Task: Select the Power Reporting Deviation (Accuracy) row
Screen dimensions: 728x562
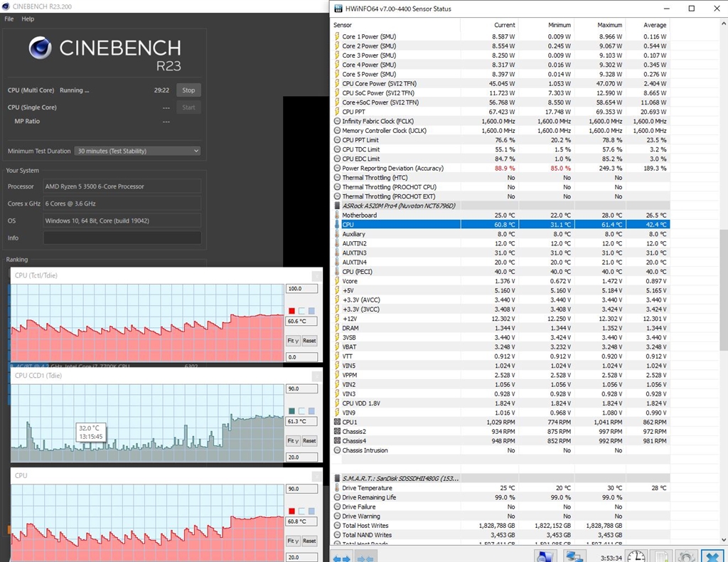Action: 500,168
